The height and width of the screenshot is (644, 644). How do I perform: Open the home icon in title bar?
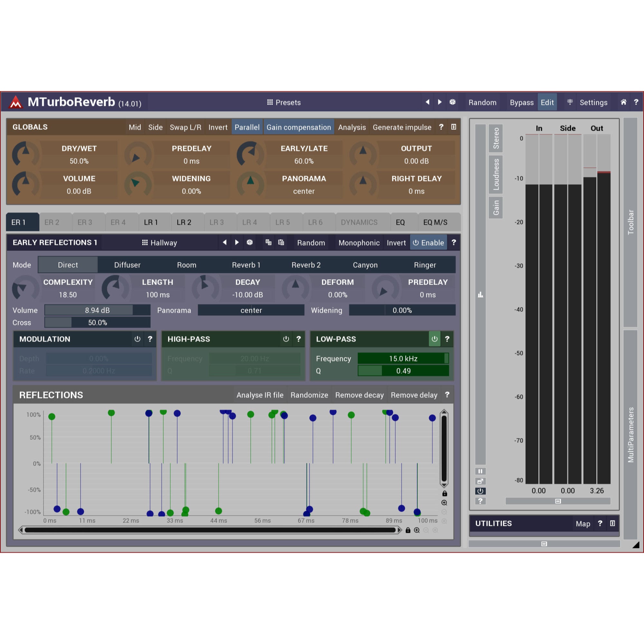click(623, 102)
